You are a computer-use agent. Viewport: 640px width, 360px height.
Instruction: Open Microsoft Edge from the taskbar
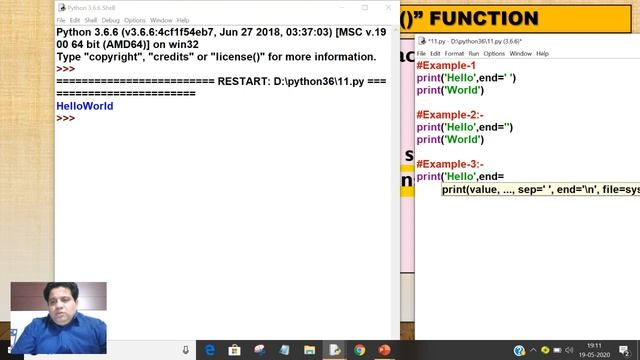click(x=210, y=350)
